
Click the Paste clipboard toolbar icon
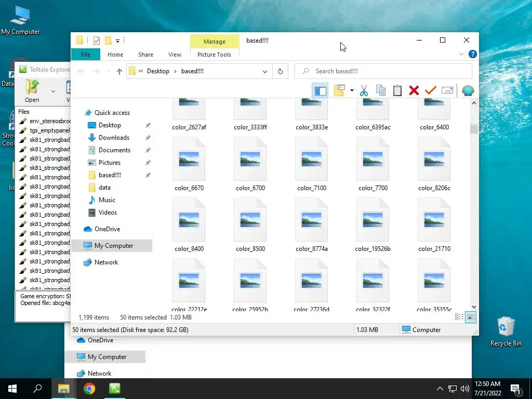pyautogui.click(x=397, y=90)
